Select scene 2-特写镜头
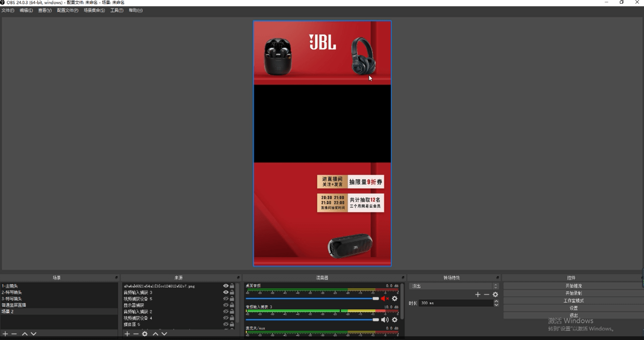Viewport: 644px width, 340px height. (59, 292)
